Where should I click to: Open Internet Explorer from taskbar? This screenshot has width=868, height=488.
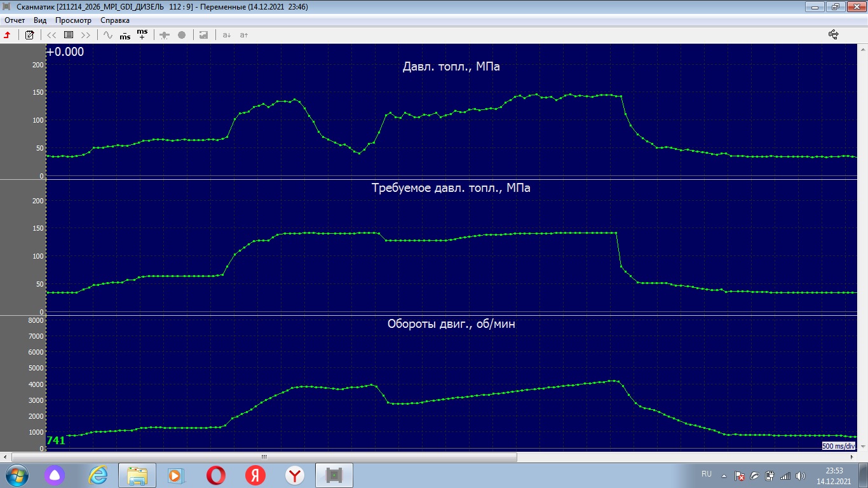pyautogui.click(x=98, y=475)
